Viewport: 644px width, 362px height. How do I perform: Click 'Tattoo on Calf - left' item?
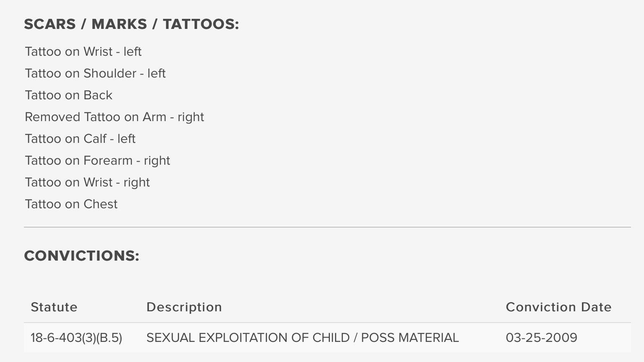[80, 139]
